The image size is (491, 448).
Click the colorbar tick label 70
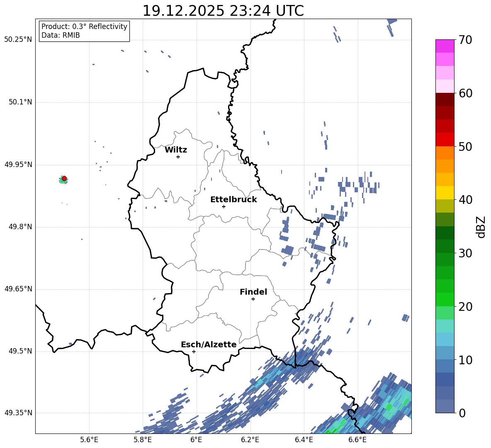[466, 40]
